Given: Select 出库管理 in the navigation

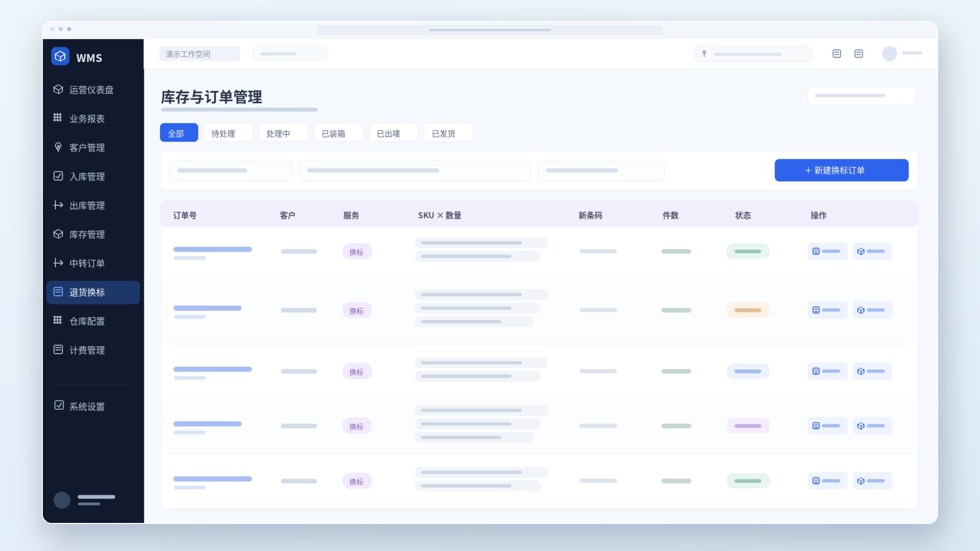Looking at the screenshot, I should 93,206.
